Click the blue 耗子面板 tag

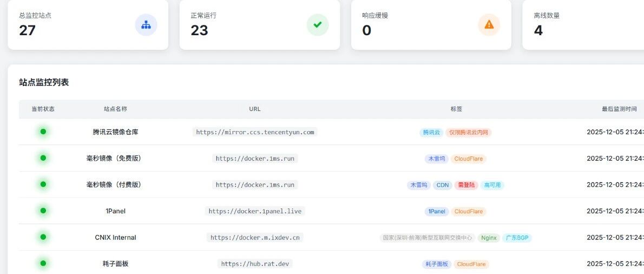(437, 264)
